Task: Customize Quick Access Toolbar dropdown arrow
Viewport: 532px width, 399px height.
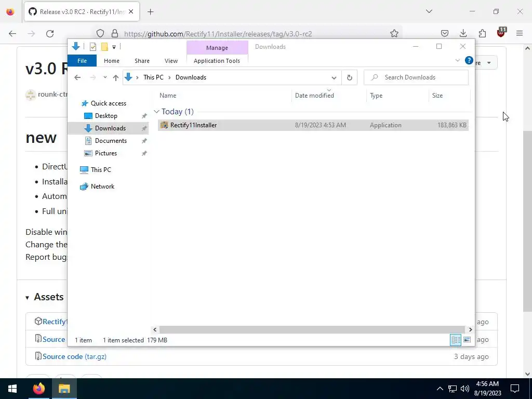Action: [x=114, y=47]
